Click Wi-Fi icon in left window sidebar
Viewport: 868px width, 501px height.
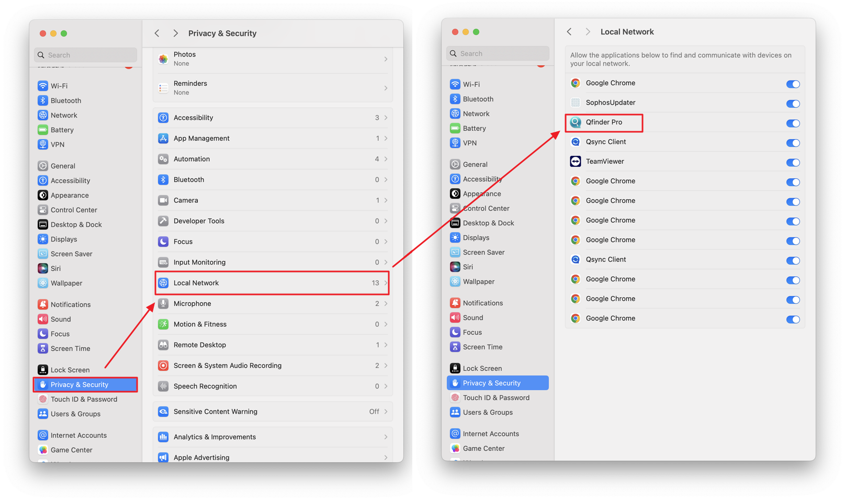[x=43, y=86]
